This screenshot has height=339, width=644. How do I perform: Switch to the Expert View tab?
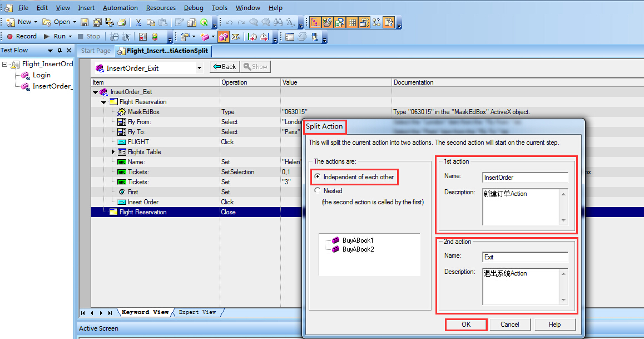[x=197, y=312]
